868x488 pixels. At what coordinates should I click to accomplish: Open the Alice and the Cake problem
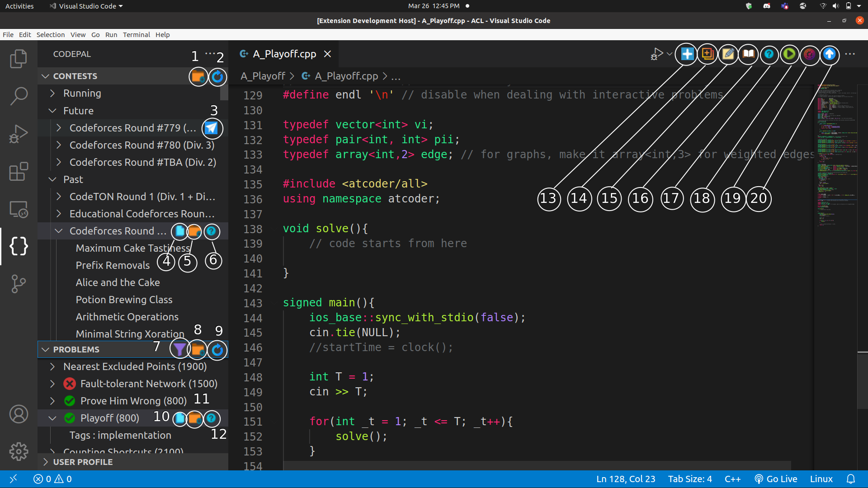click(118, 282)
